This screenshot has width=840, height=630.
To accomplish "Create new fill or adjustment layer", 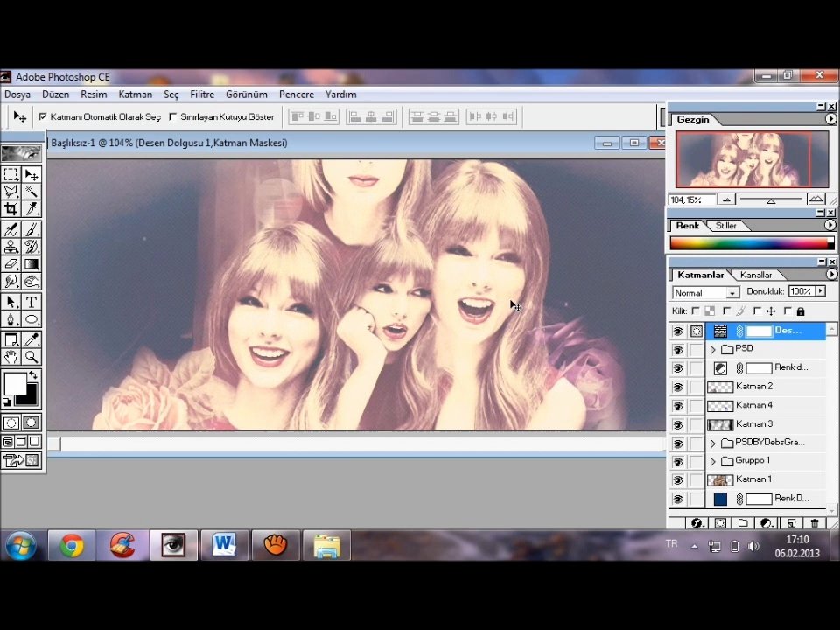I will (766, 523).
